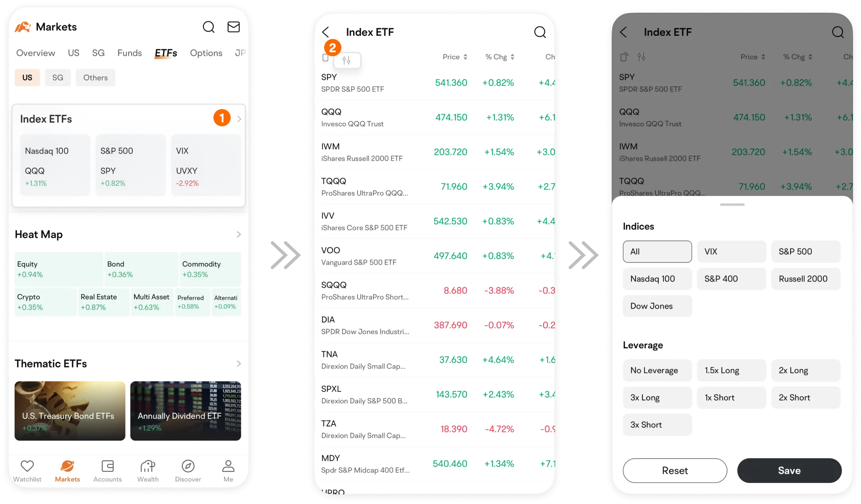861x504 pixels.
Task: Select the ETFs tab in Markets
Action: (166, 53)
